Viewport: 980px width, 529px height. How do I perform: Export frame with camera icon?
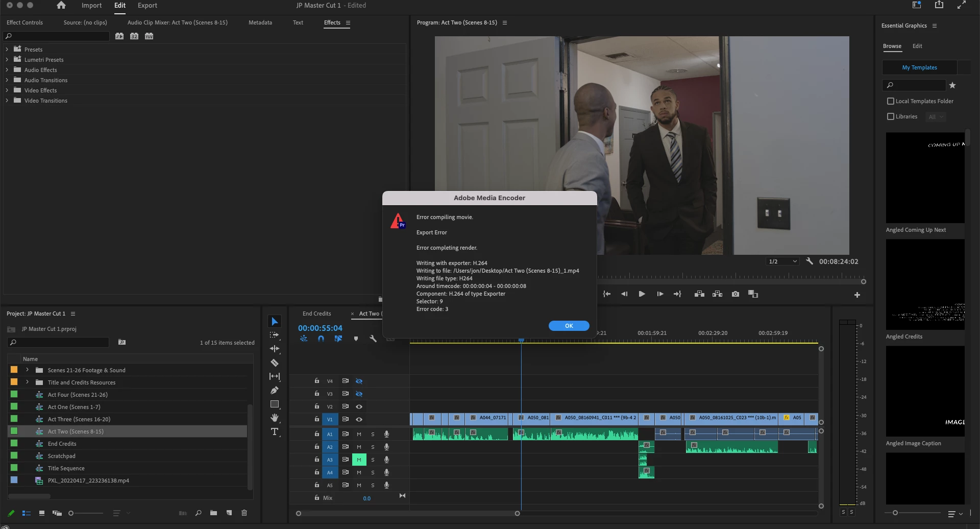[x=736, y=294]
